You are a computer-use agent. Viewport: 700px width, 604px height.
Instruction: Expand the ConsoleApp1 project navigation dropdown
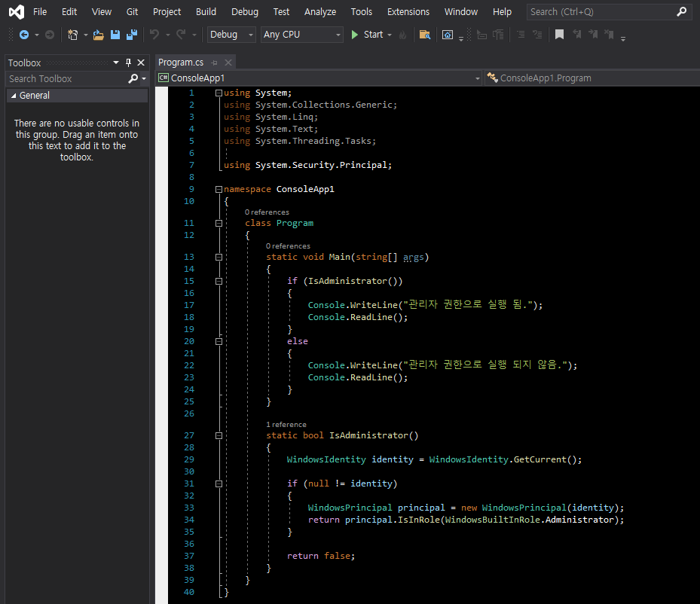pos(477,78)
